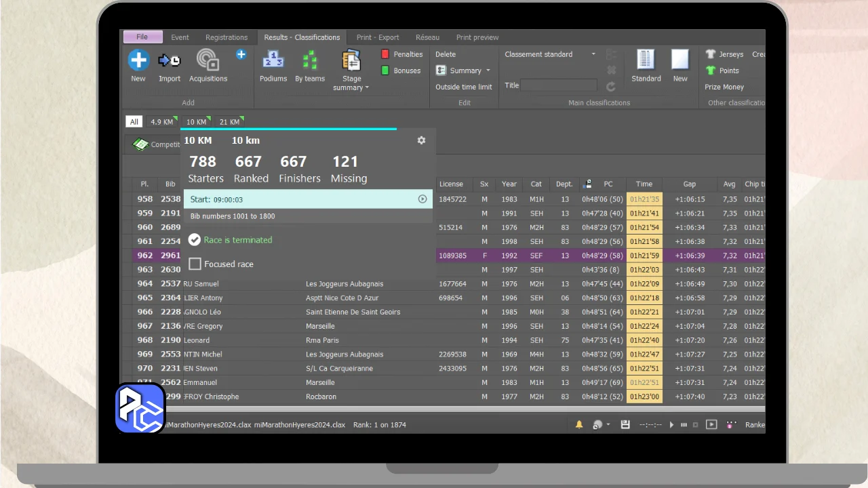Viewport: 868px width, 488px height.
Task: Switch to the Registrations tab
Action: [x=226, y=37]
